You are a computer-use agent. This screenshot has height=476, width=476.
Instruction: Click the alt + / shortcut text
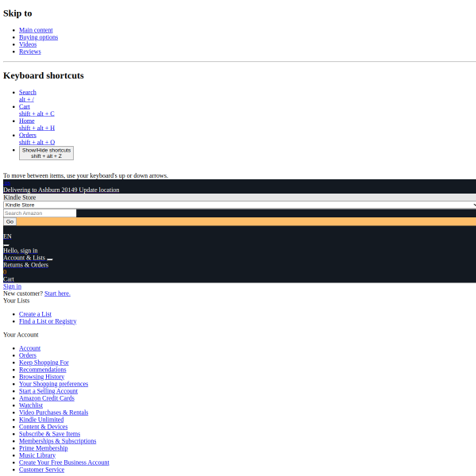pyautogui.click(x=26, y=99)
